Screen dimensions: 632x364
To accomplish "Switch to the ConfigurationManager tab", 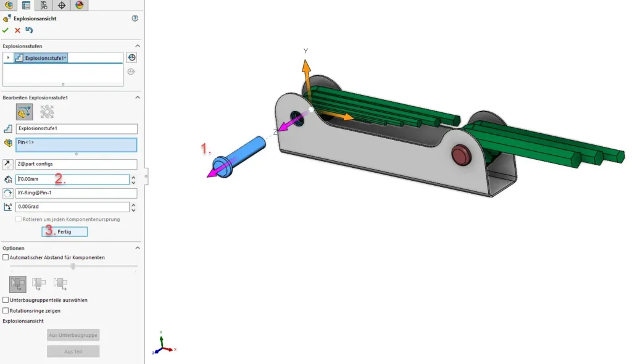I will pos(44,6).
